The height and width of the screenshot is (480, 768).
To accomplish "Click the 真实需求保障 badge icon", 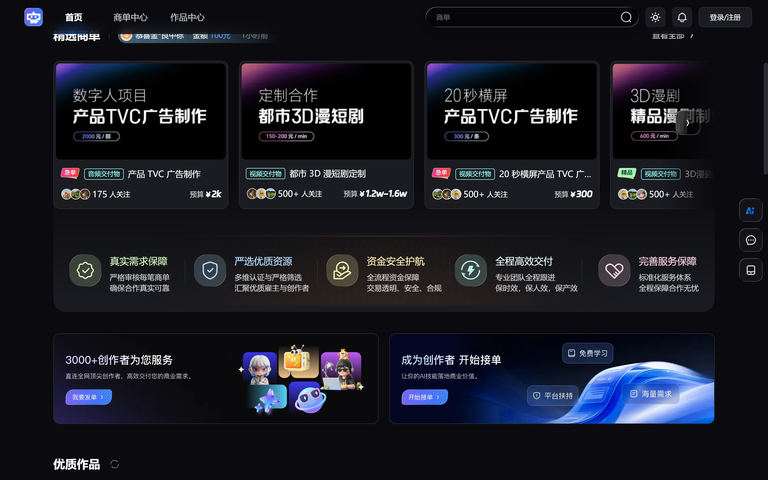I will 85,270.
